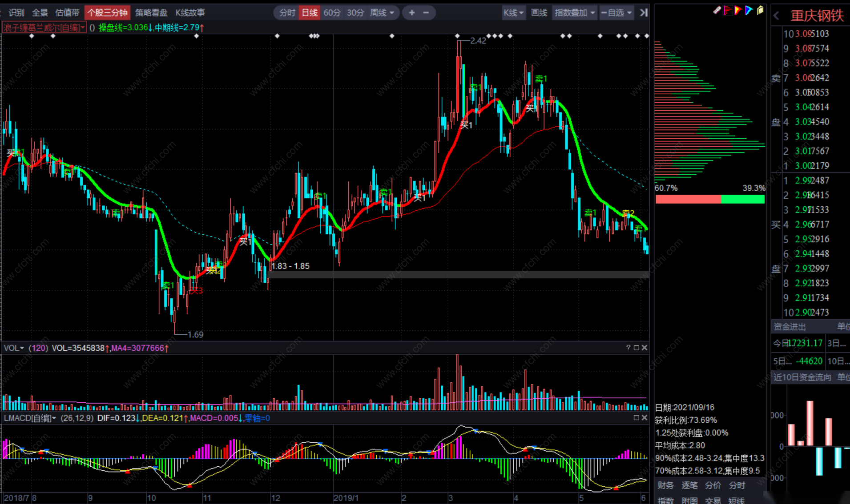Screen dimensions: 850x504
Task: Expand the 指数叠加 dropdown
Action: point(575,12)
